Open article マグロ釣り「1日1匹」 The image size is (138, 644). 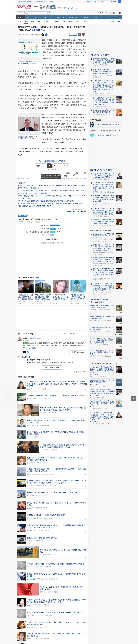pos(56,396)
